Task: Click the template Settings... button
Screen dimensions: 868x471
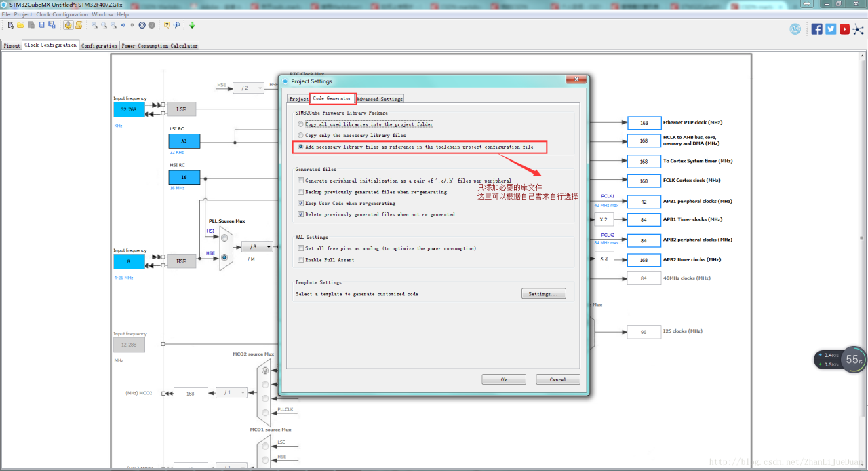Action: (x=543, y=294)
